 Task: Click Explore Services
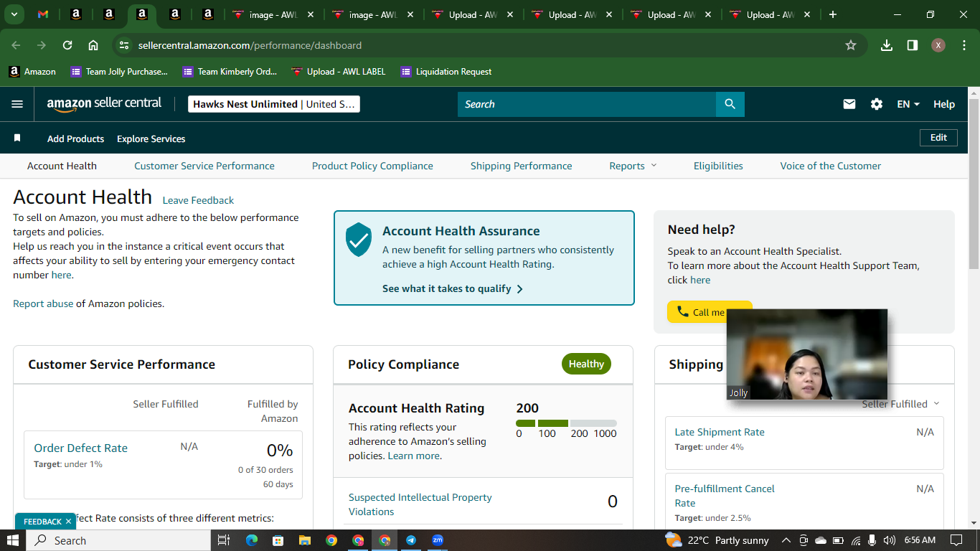tap(151, 138)
